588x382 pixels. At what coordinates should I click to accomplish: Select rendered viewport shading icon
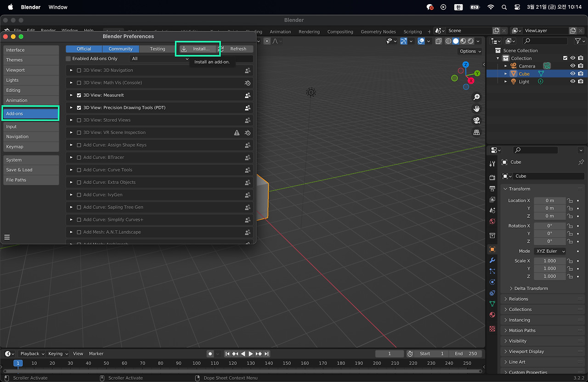470,41
